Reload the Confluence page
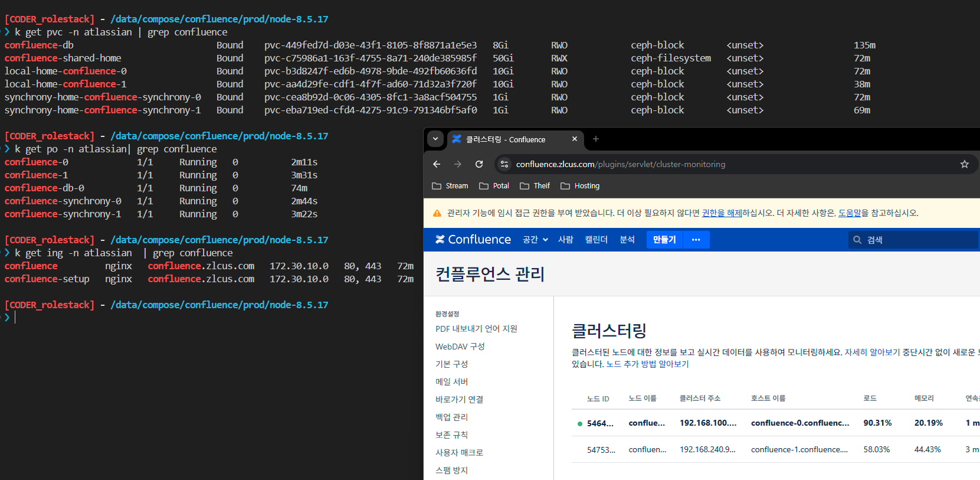 (x=479, y=164)
